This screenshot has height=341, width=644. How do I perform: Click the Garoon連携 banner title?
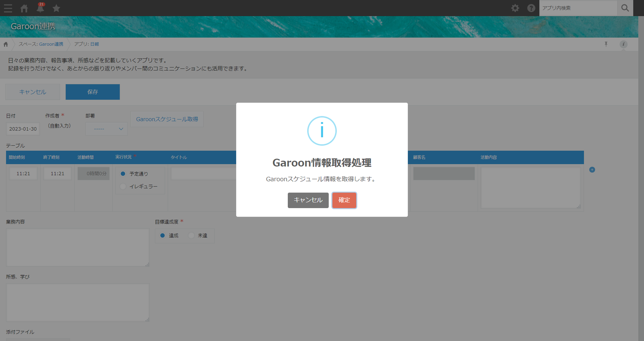(33, 27)
